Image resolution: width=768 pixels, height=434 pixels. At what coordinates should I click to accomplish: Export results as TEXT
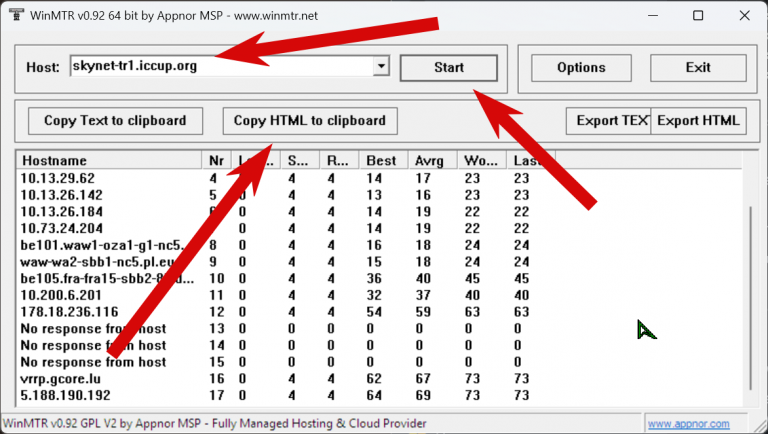[x=608, y=121]
